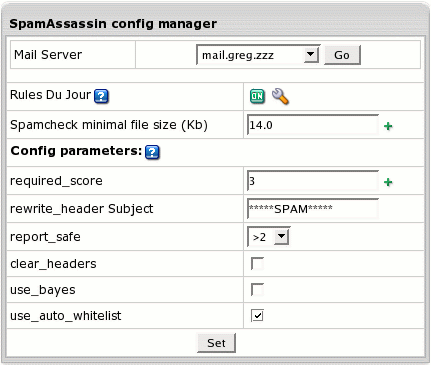Focus the required_score input field

313,181
